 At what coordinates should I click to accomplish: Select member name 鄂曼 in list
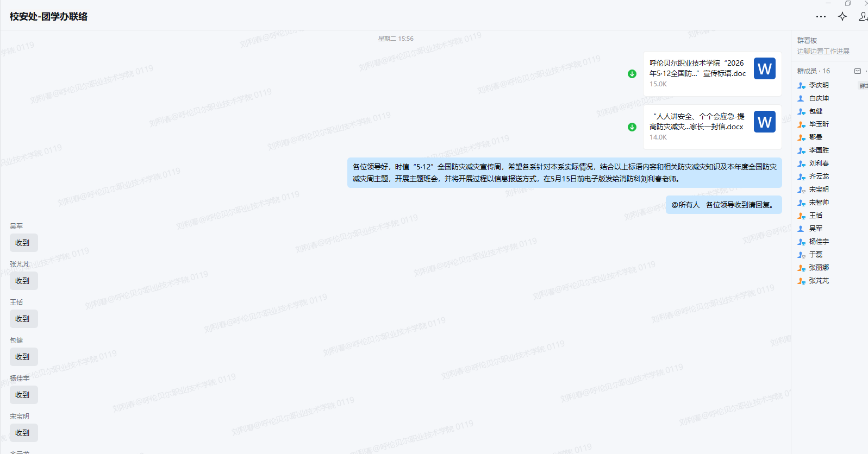(x=816, y=137)
